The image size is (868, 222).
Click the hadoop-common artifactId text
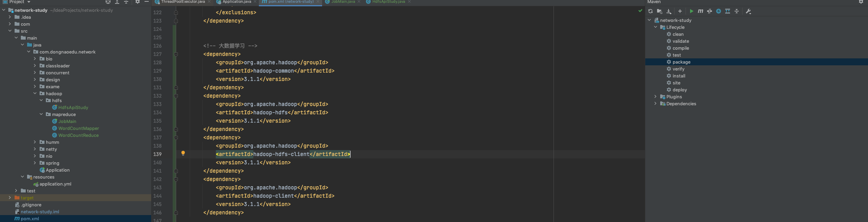(x=273, y=71)
